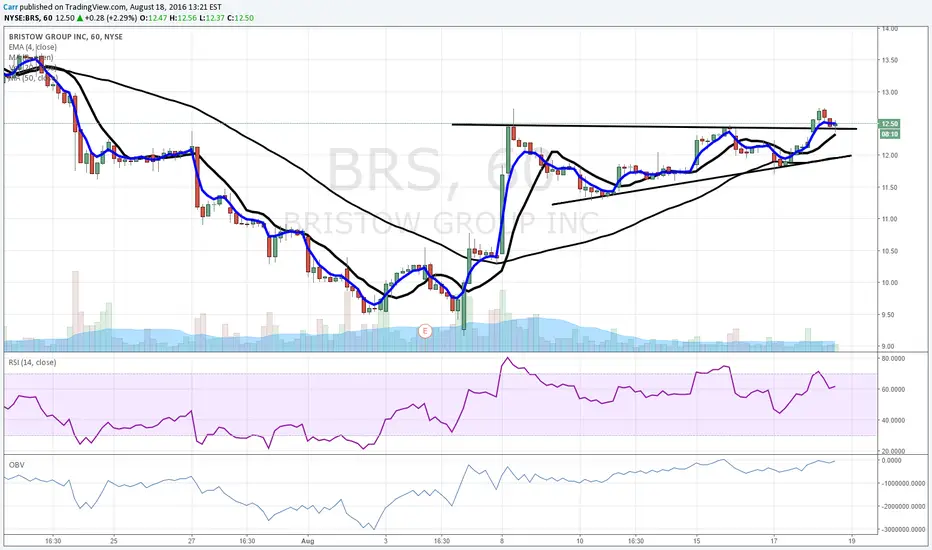Click the RSI (14, close) pane label
Image resolution: width=932 pixels, height=550 pixels.
point(32,362)
